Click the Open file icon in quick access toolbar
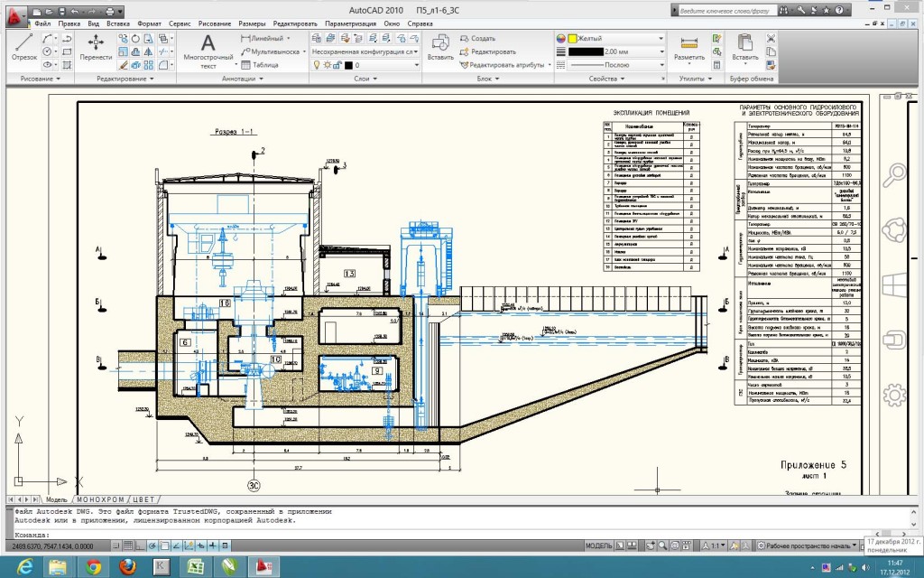The image size is (924, 578). [x=50, y=11]
